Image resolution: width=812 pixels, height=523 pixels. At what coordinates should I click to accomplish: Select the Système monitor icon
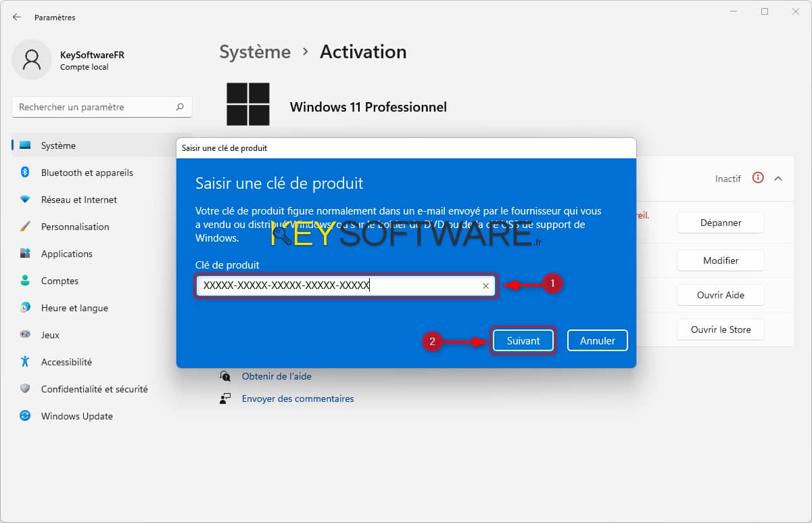click(25, 145)
